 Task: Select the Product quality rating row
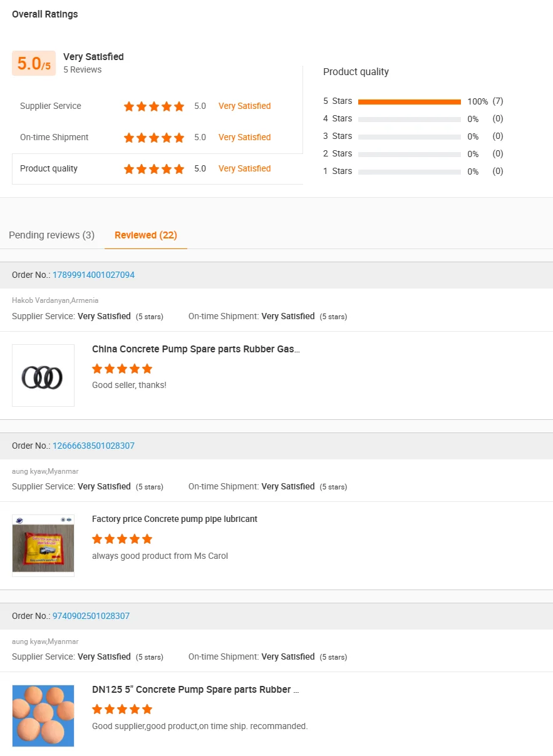pos(157,169)
